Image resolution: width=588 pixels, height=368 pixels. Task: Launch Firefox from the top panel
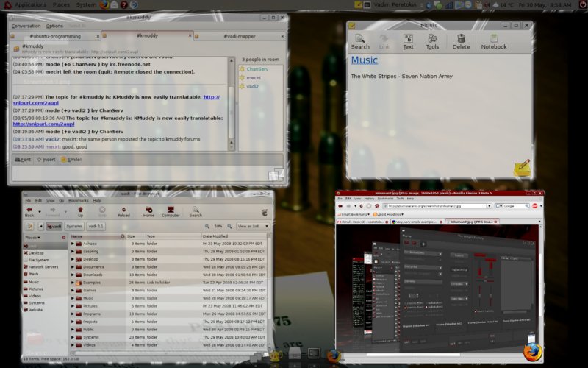click(x=104, y=4)
